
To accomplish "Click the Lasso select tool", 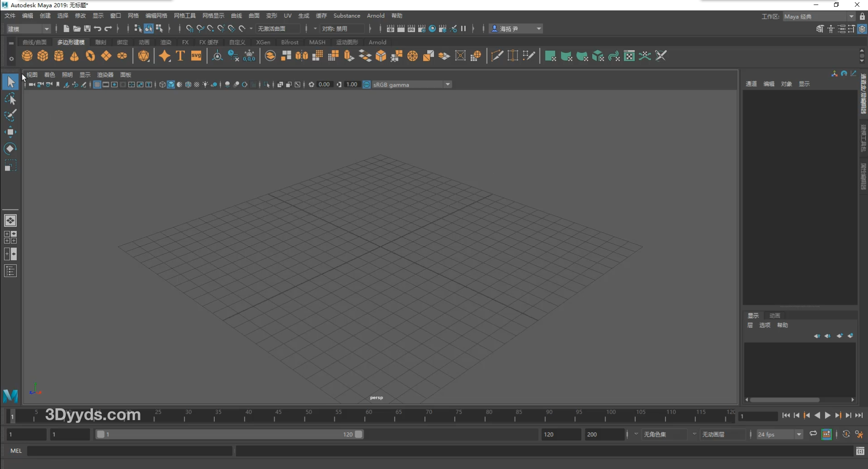I will tap(10, 99).
